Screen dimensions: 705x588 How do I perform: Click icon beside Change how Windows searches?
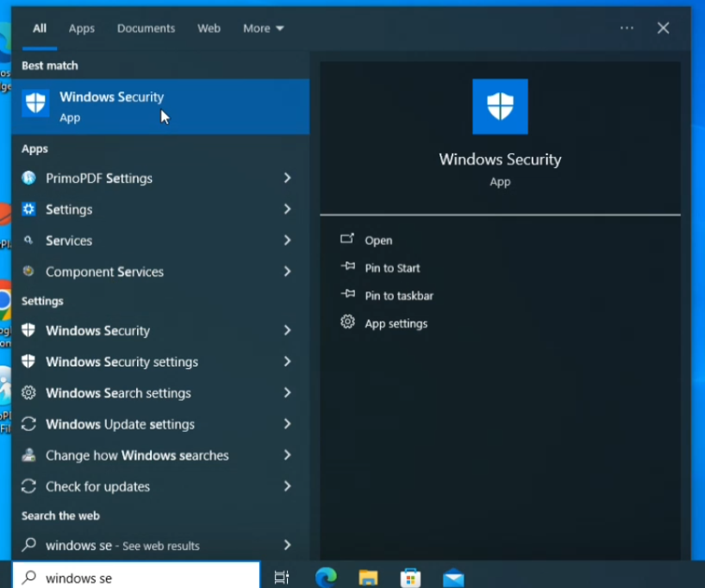pyautogui.click(x=28, y=455)
